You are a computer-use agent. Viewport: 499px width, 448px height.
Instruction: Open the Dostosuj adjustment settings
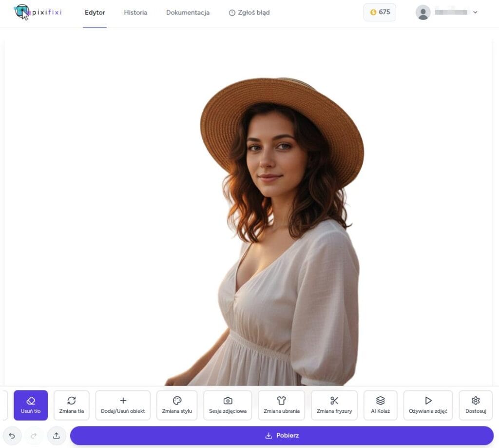pyautogui.click(x=475, y=405)
